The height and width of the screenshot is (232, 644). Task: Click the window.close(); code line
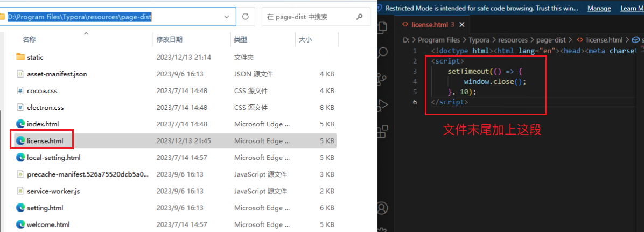(495, 81)
